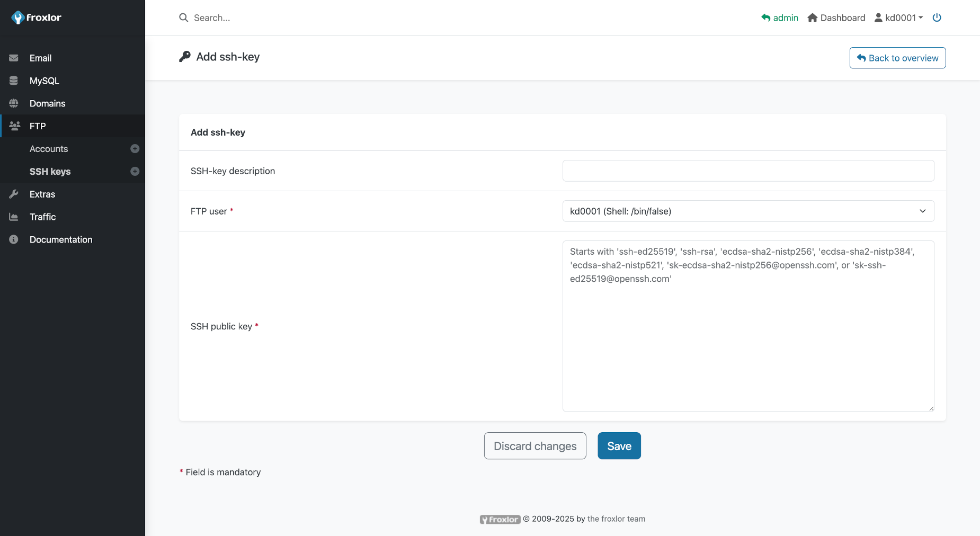Screen dimensions: 980x536
Task: Click the logout power icon
Action: (937, 17)
